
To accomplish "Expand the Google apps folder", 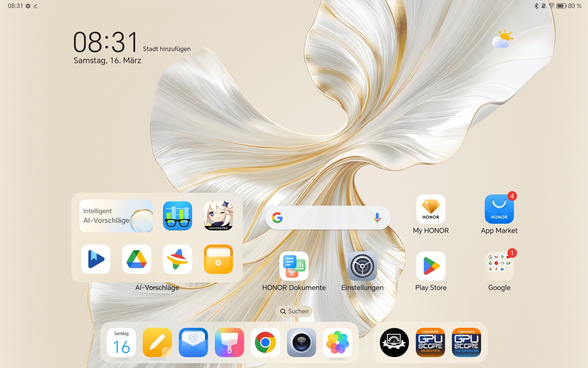I will (x=499, y=266).
